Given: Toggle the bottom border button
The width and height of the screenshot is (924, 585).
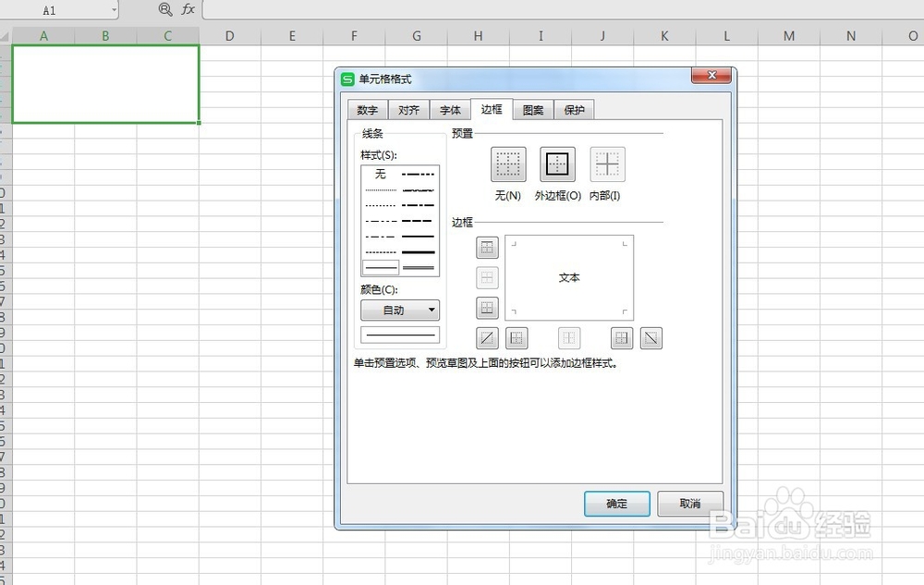Looking at the screenshot, I should 487,308.
